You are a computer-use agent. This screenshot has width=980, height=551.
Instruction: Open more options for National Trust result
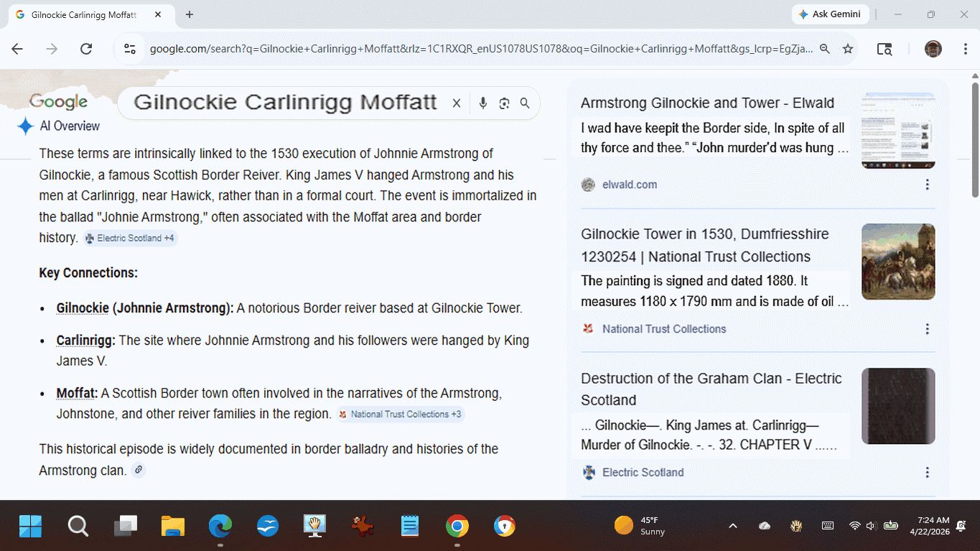927,329
